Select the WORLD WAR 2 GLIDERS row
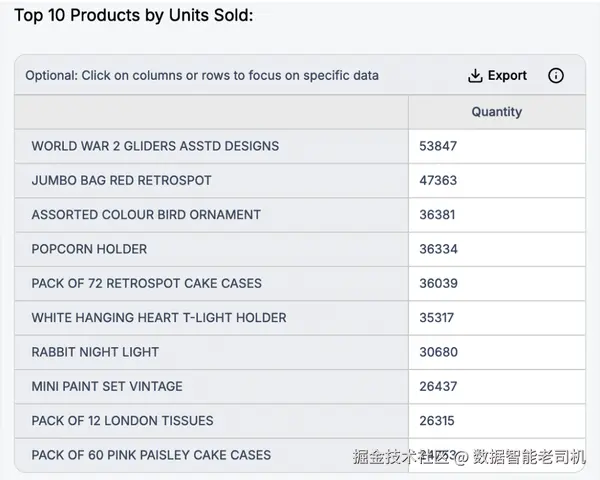Viewport: 600px width, 480px height. click(x=155, y=146)
